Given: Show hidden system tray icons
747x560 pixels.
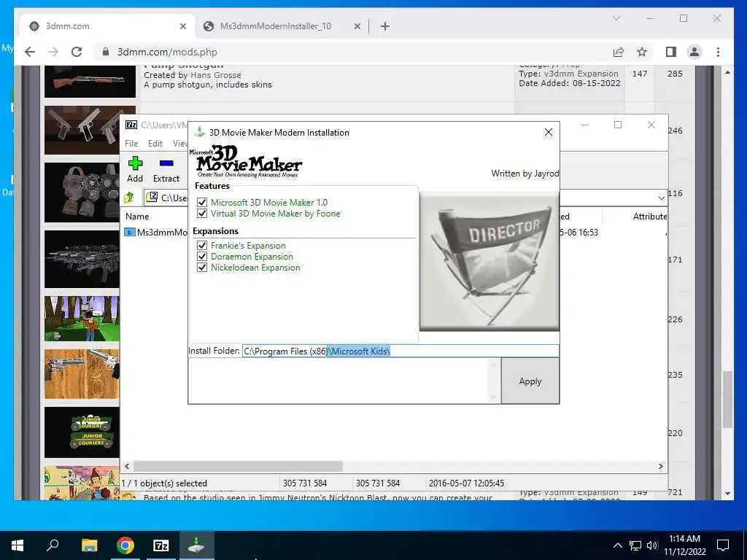Looking at the screenshot, I should (617, 545).
